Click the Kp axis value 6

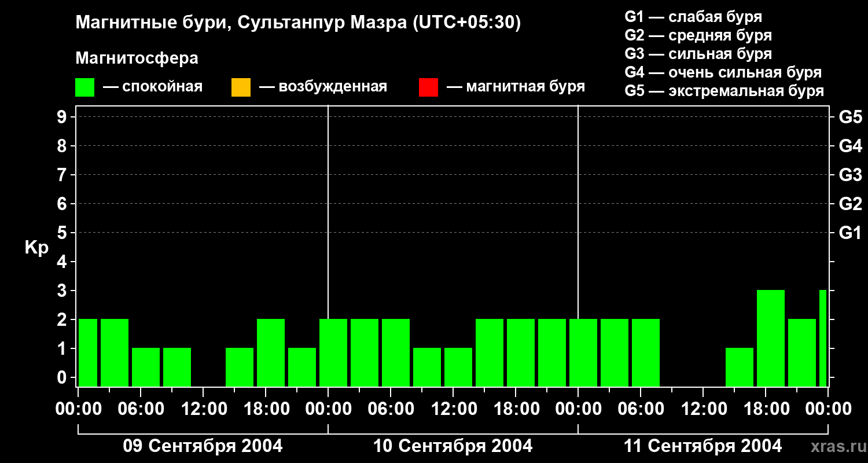click(x=63, y=204)
